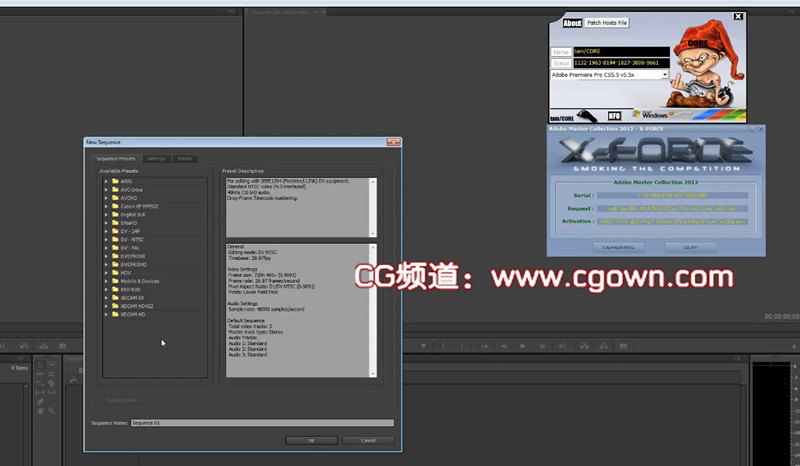This screenshot has height=466, width=800.
Task: Select the Selection tool in Tools panel
Action: [x=40, y=365]
